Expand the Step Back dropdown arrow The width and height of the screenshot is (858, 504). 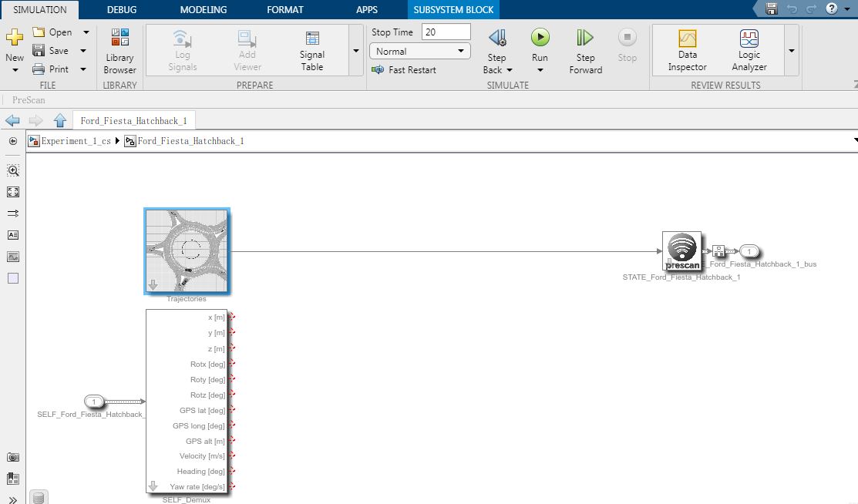point(510,70)
